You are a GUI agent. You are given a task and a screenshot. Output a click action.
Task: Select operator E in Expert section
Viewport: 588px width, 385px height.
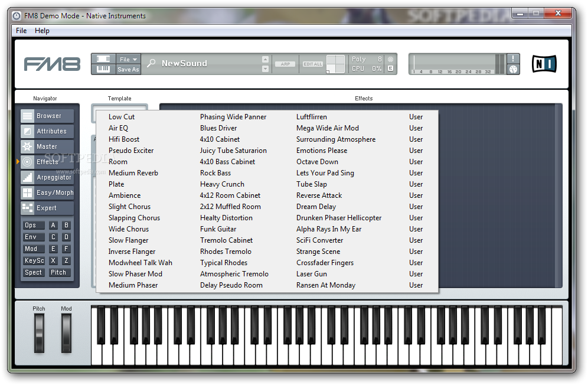(x=53, y=249)
